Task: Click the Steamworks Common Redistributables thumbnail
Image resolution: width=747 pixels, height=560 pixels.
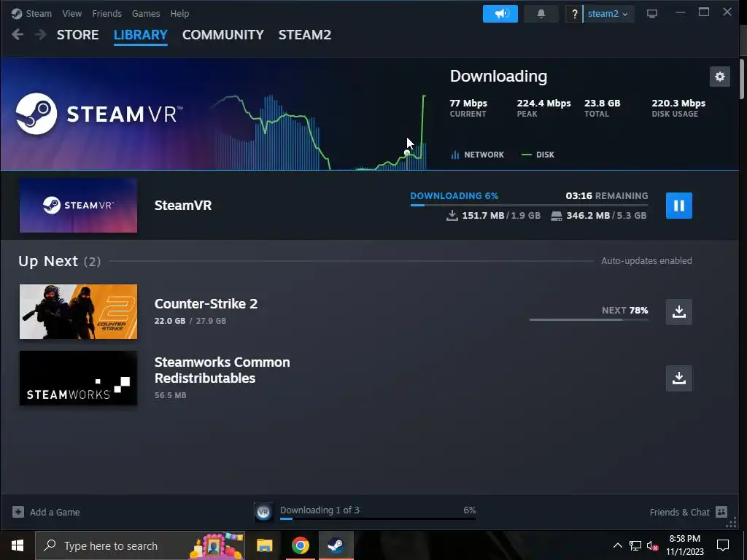Action: tap(78, 378)
